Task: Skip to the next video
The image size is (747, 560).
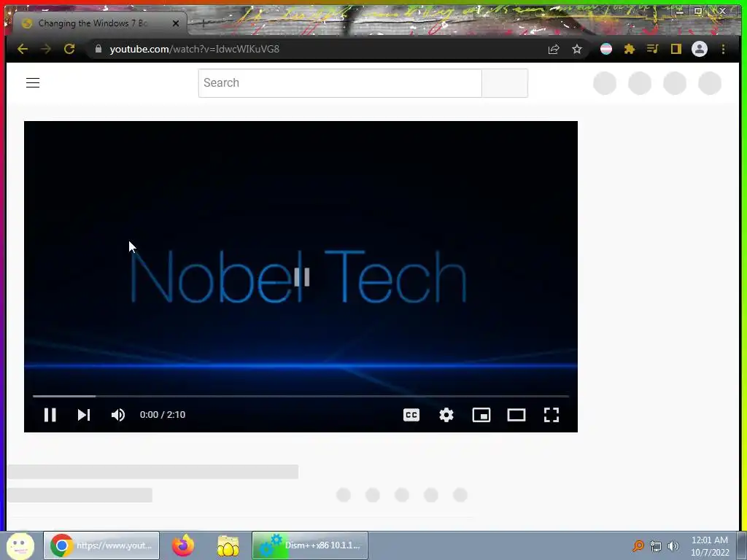Action: 84,415
